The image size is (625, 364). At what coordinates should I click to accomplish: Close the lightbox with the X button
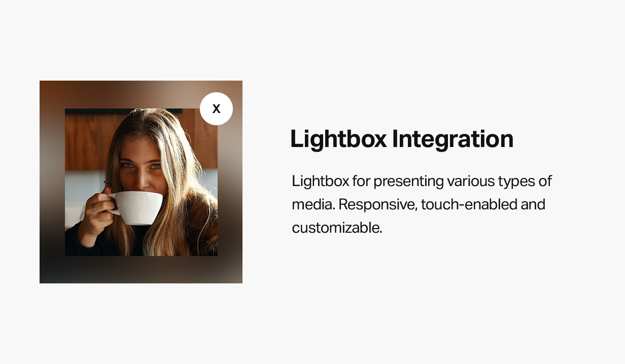[x=216, y=108]
